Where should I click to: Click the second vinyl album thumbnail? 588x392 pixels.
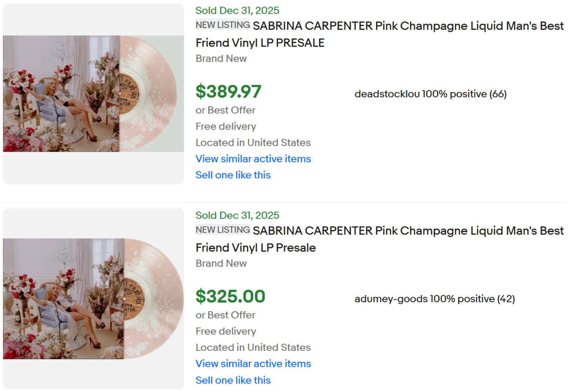click(x=93, y=298)
